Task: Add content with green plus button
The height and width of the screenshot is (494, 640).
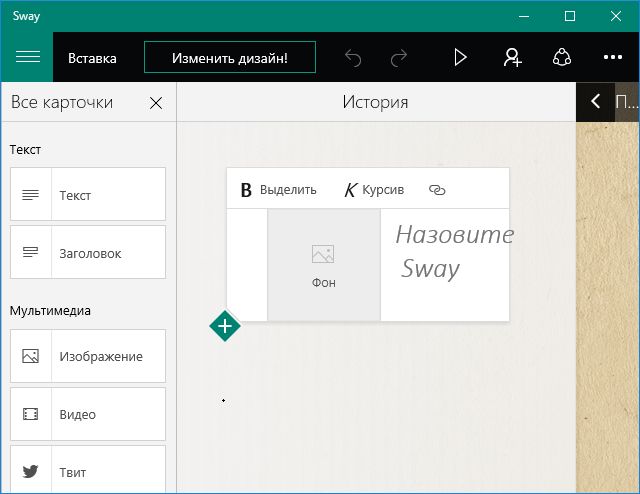Action: (225, 325)
